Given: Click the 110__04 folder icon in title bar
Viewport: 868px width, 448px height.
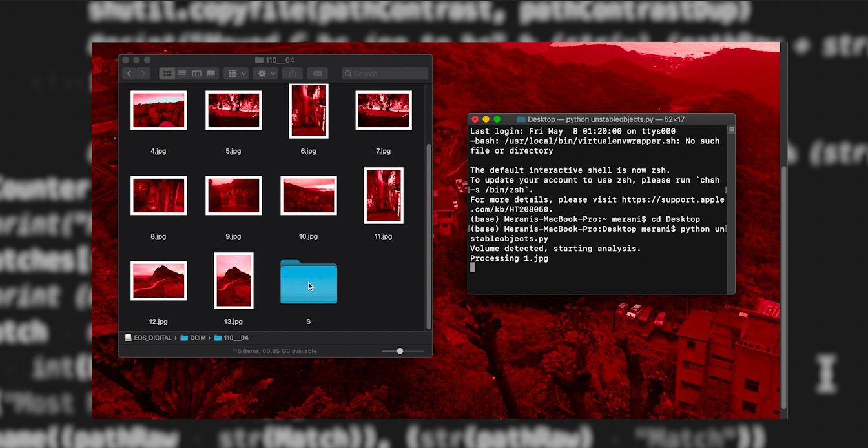Looking at the screenshot, I should click(259, 60).
